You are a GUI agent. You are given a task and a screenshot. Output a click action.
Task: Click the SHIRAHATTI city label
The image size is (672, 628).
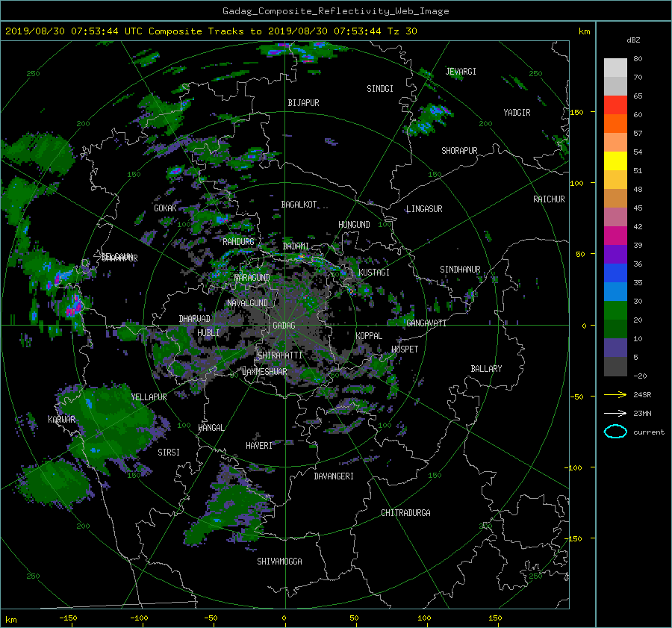coord(280,355)
